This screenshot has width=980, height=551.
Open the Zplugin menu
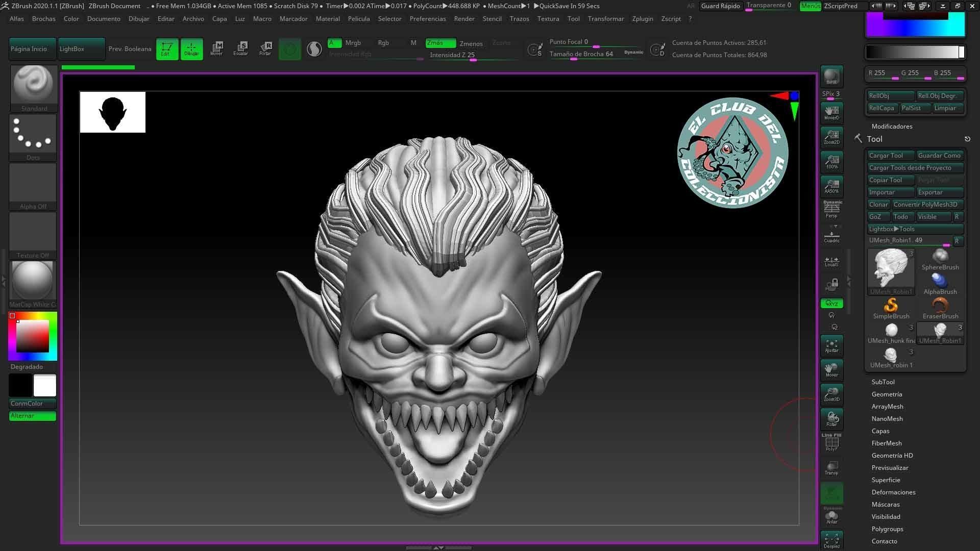point(643,18)
